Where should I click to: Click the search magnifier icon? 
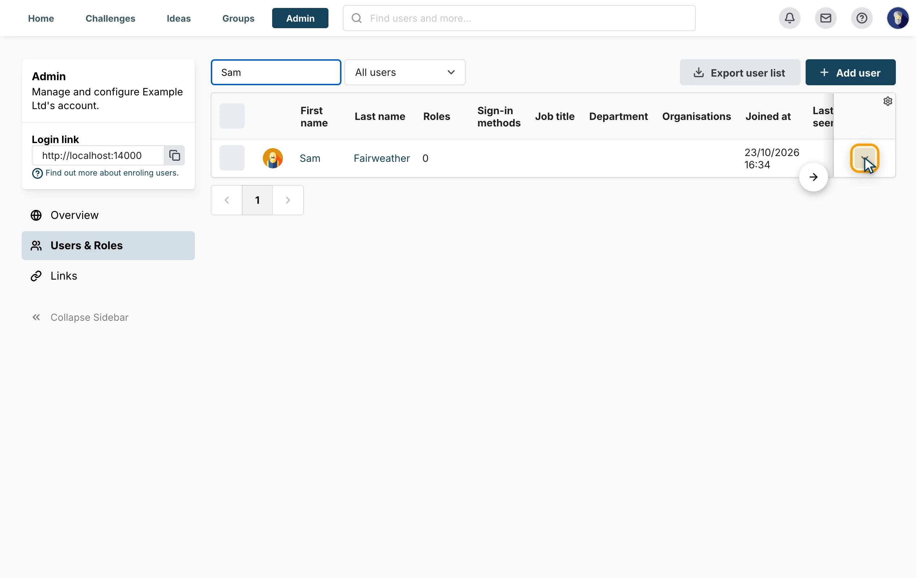click(356, 18)
